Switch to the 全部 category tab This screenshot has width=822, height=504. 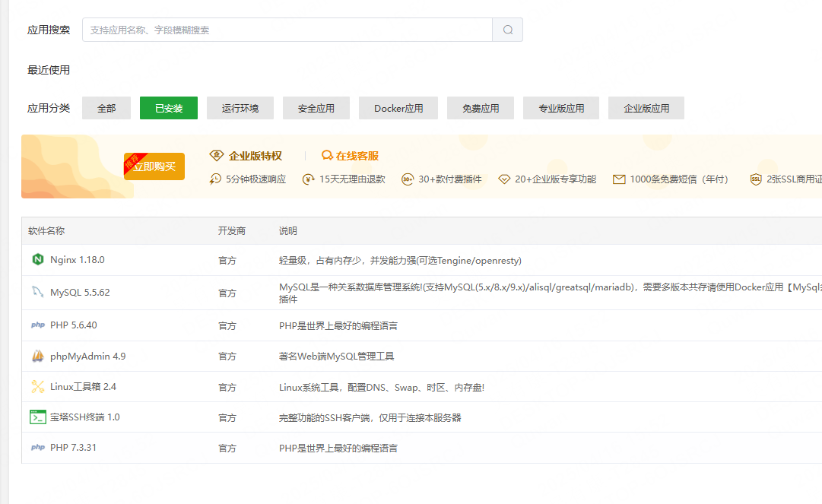pyautogui.click(x=106, y=107)
